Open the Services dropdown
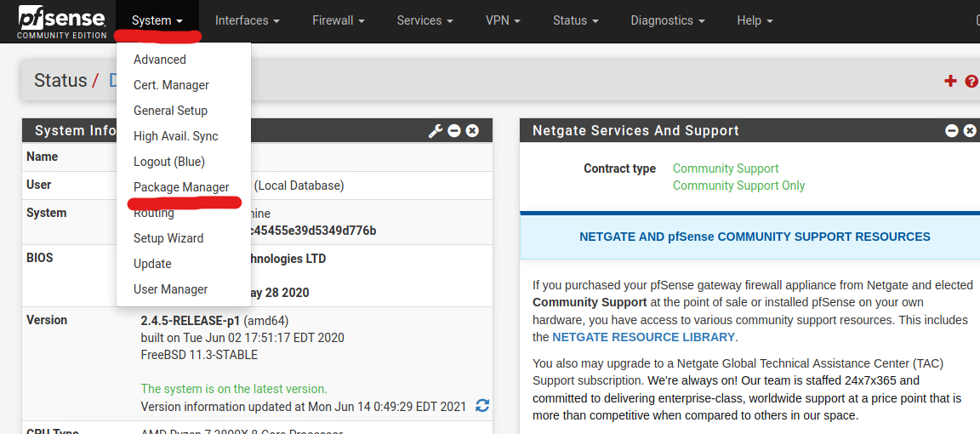Image resolution: width=980 pixels, height=434 pixels. point(424,20)
